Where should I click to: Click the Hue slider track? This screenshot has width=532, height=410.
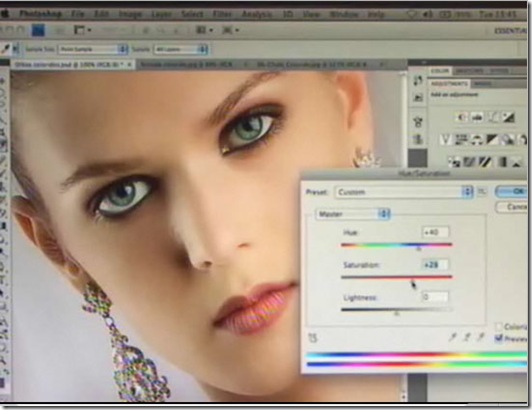click(396, 245)
